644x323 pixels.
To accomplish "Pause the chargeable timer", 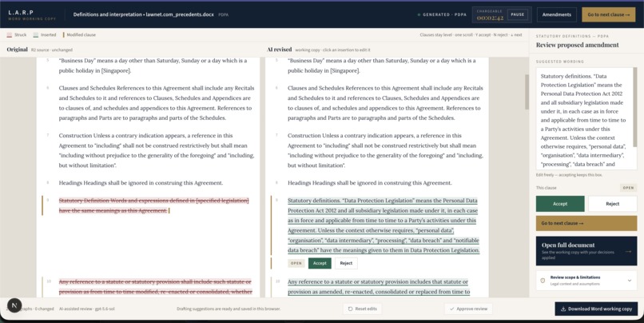I will point(518,14).
